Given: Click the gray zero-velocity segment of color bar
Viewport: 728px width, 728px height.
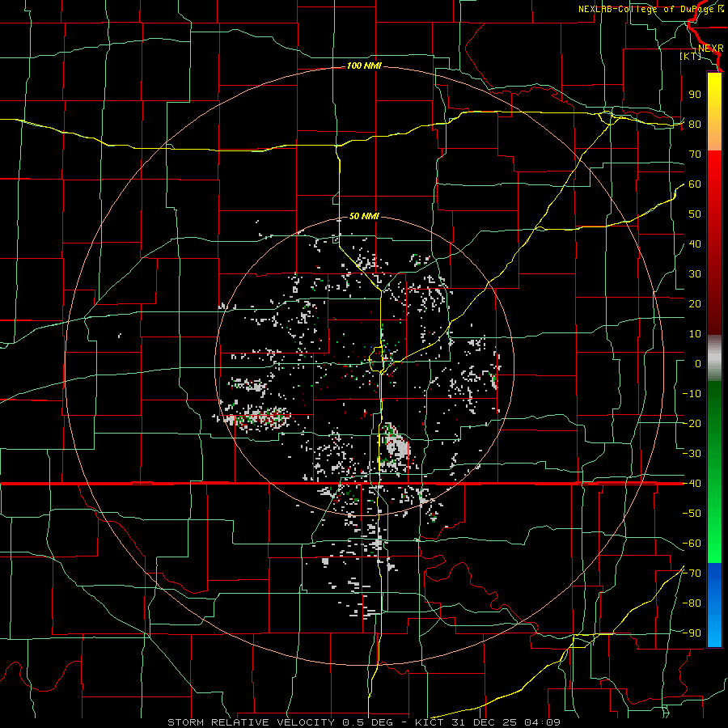Looking at the screenshot, I should (x=714, y=358).
